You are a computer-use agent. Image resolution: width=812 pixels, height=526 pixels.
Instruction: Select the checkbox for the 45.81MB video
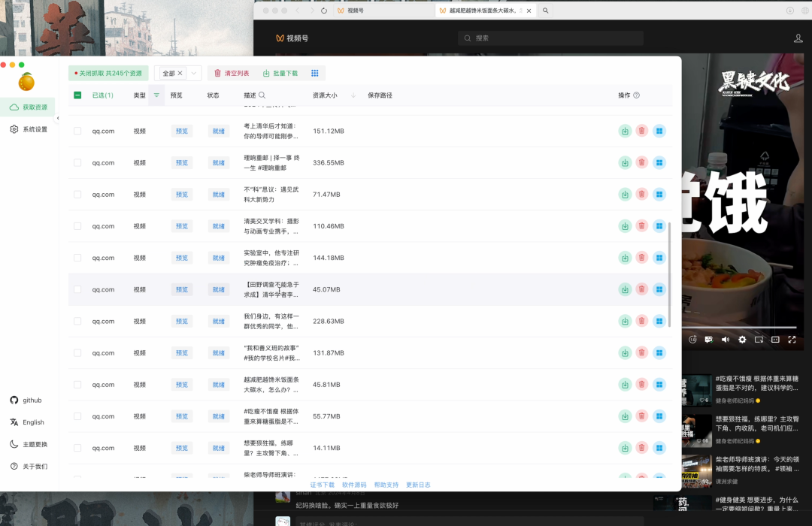77,385
